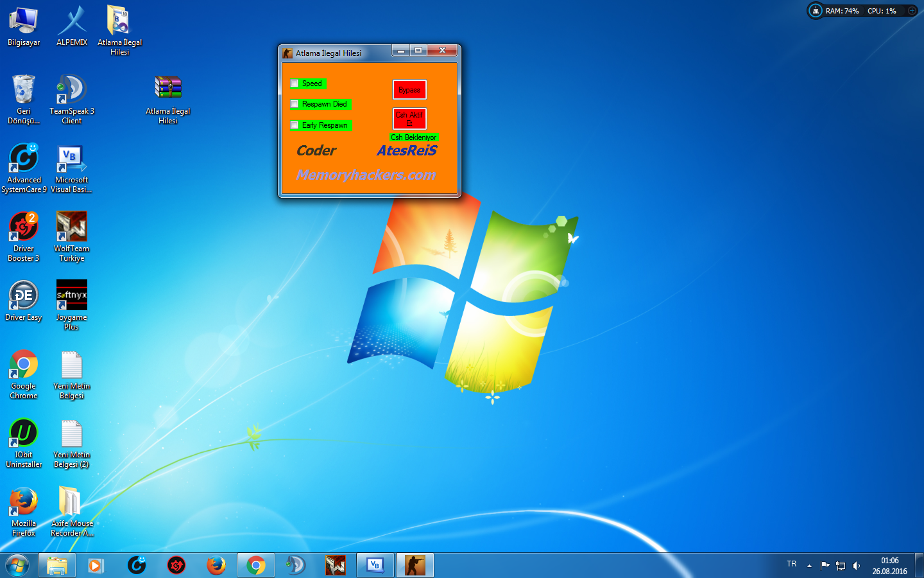Select the IObit Uninstaller shortcut
The height and width of the screenshot is (578, 924).
click(x=24, y=443)
